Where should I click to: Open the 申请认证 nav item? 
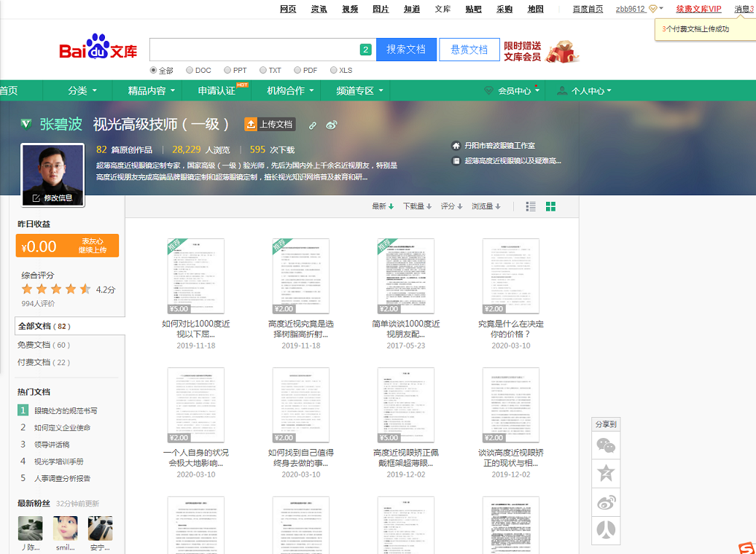pyautogui.click(x=217, y=90)
